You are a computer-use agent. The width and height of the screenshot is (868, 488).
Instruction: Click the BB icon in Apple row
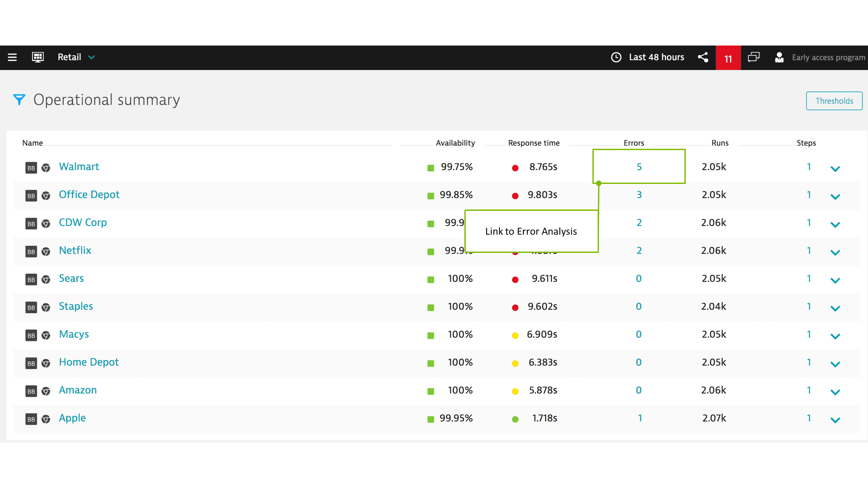point(31,419)
